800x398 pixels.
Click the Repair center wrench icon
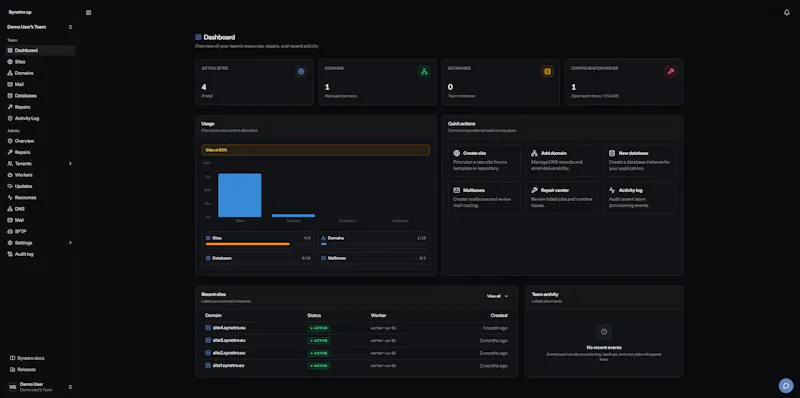point(534,190)
